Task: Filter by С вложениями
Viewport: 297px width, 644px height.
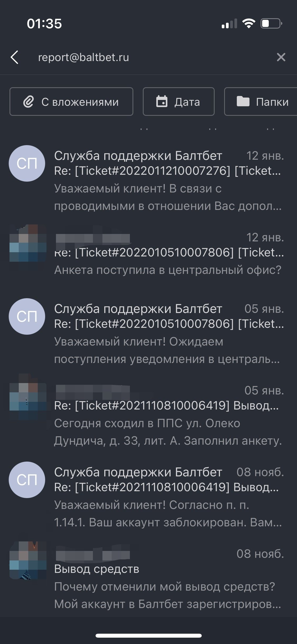Action: (71, 102)
